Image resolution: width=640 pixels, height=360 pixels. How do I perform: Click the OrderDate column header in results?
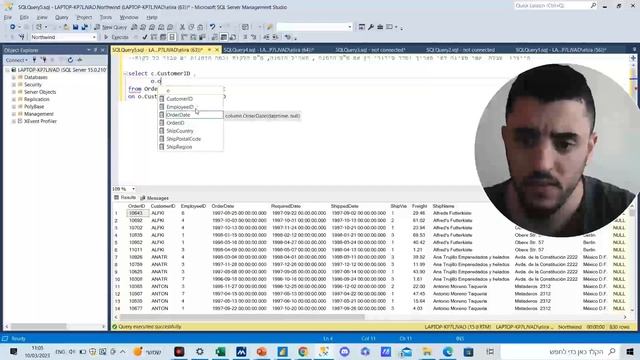click(223, 206)
